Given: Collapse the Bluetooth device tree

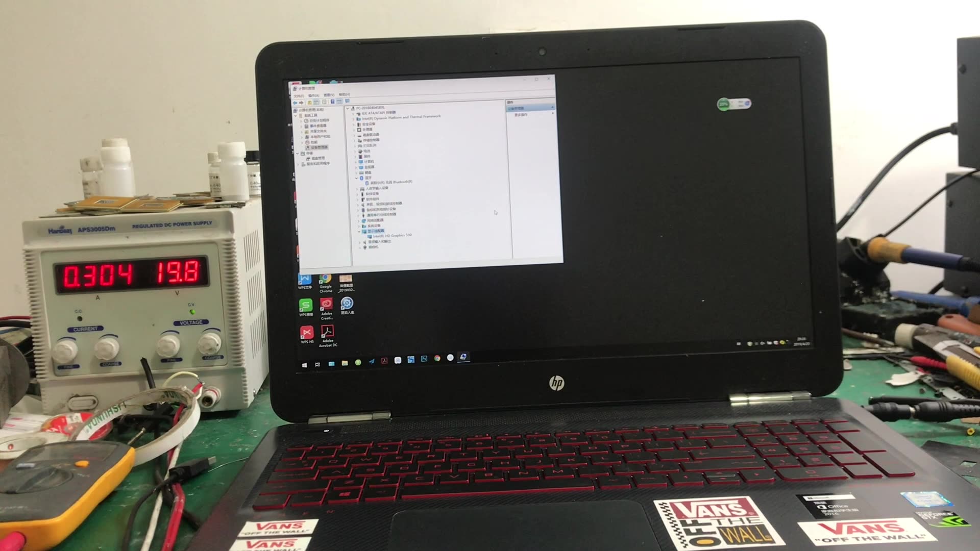Looking at the screenshot, I should pos(357,178).
